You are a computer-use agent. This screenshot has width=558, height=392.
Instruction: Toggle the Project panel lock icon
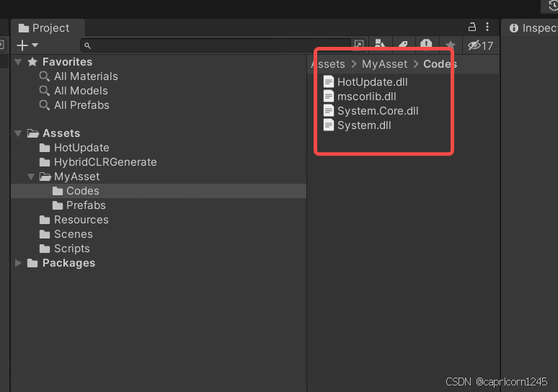tap(472, 27)
